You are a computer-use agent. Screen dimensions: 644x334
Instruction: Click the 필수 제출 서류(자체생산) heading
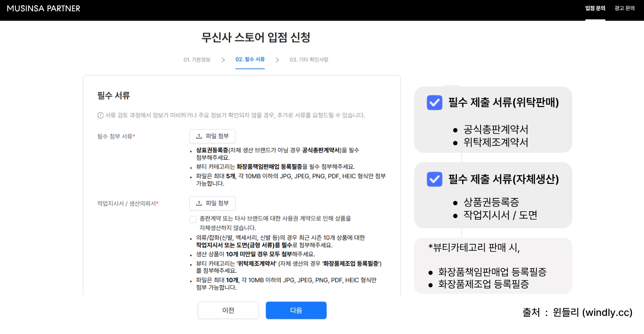tap(504, 179)
